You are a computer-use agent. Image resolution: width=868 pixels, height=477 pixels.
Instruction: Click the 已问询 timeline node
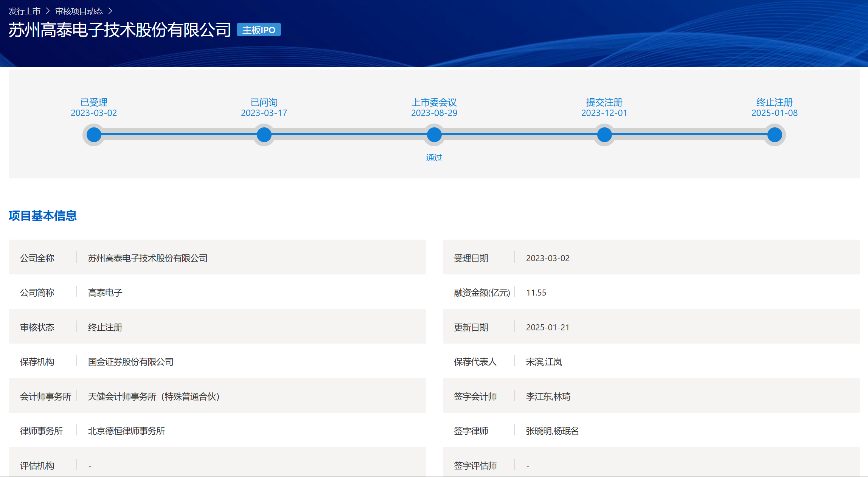[264, 135]
